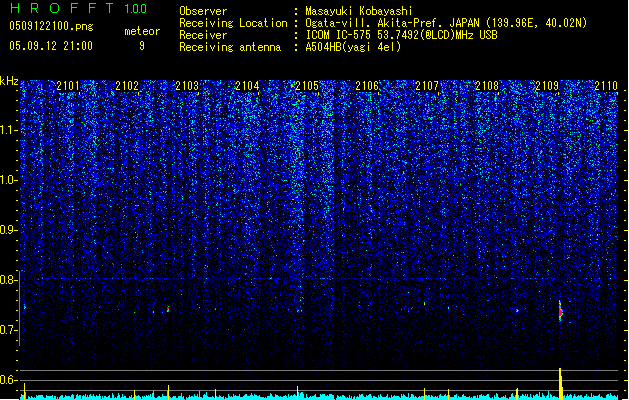
Task: Click the 2106 time marker
Action: click(367, 86)
